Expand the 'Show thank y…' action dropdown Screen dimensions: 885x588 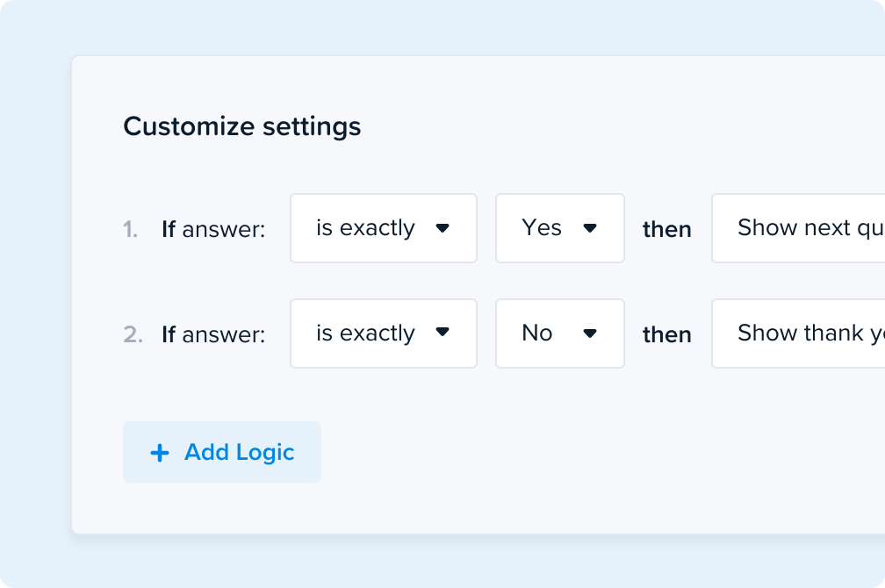[797, 333]
